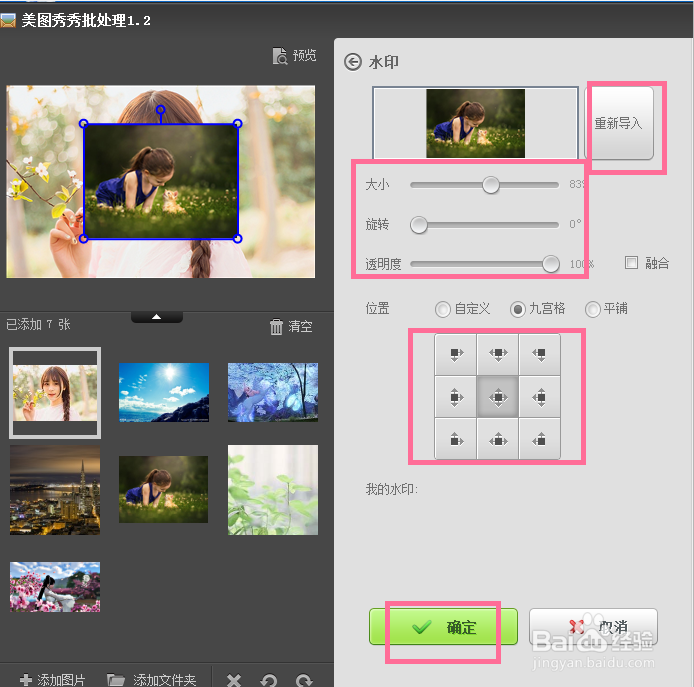Select the 九宫格 position radio button
694x687 pixels.
(517, 309)
